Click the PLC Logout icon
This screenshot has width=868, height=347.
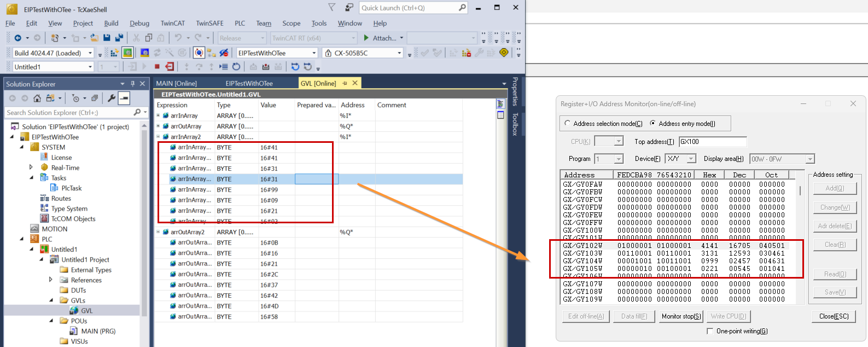[170, 67]
